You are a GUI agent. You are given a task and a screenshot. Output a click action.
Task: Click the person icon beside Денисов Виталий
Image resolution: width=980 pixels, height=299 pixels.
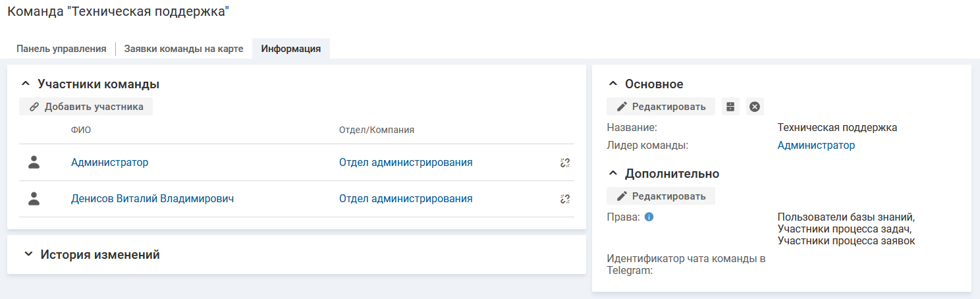pos(34,199)
